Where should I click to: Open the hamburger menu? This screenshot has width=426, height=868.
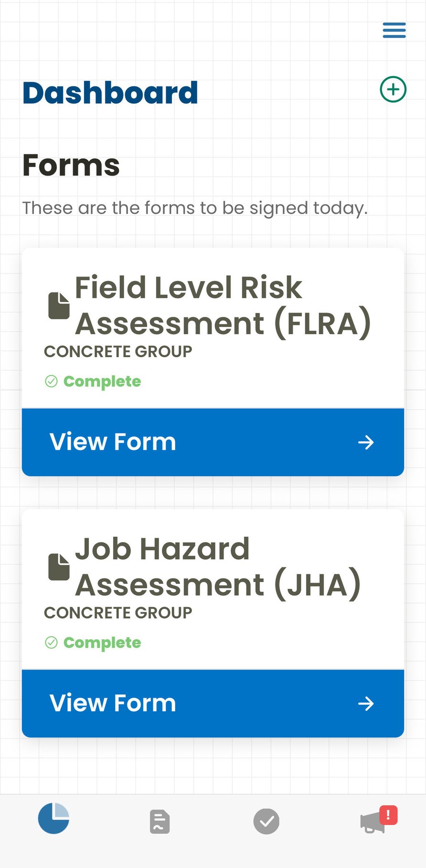pos(394,30)
